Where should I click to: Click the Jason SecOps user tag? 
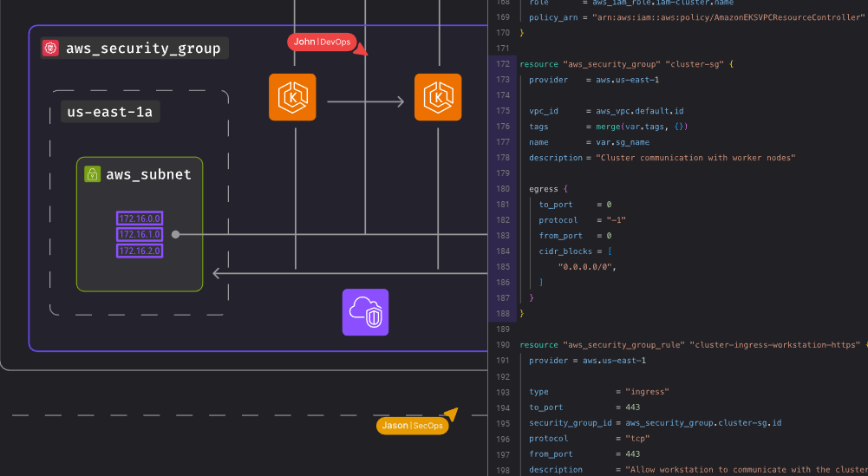click(x=412, y=426)
